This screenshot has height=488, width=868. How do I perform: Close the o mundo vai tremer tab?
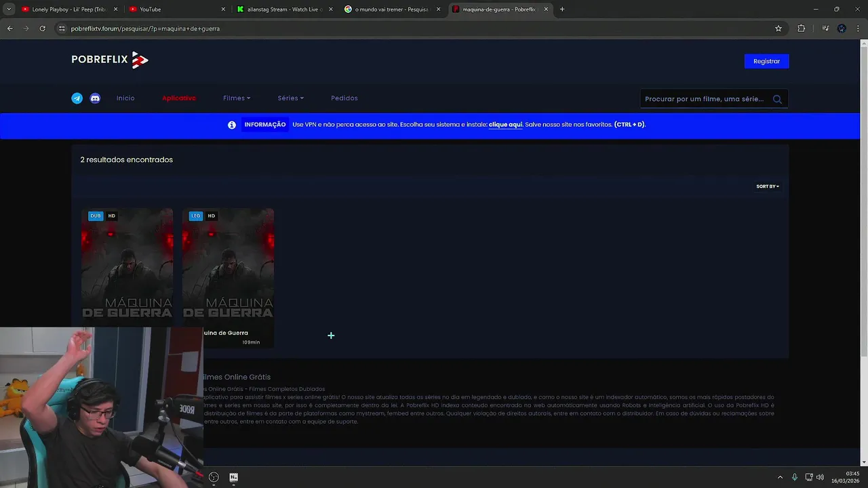coord(439,9)
